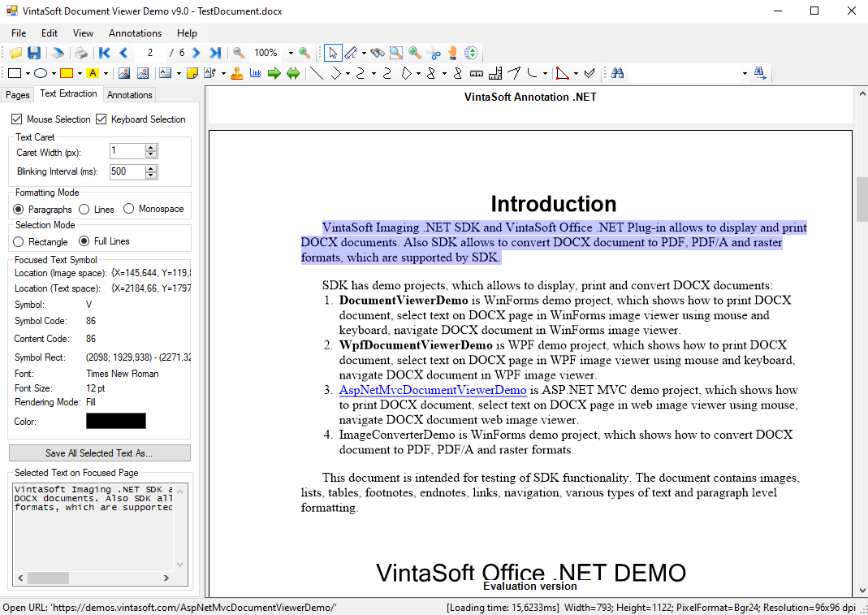868x615 pixels.
Task: Click the blue floppy disk save icon
Action: 34,53
